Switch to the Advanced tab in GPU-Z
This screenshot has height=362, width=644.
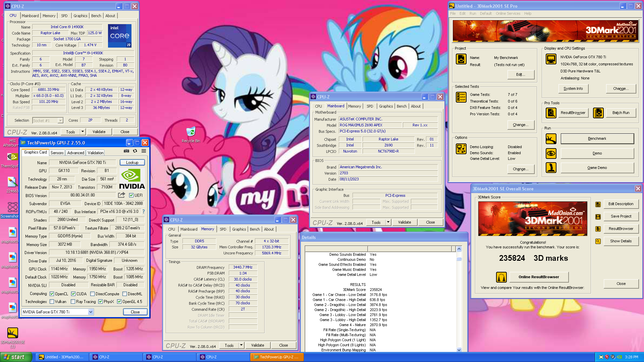pos(76,153)
